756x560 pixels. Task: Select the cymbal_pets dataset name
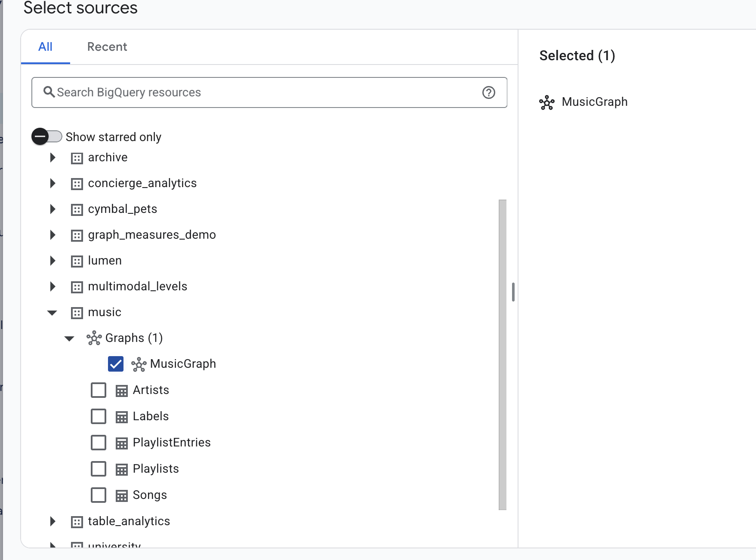[123, 209]
